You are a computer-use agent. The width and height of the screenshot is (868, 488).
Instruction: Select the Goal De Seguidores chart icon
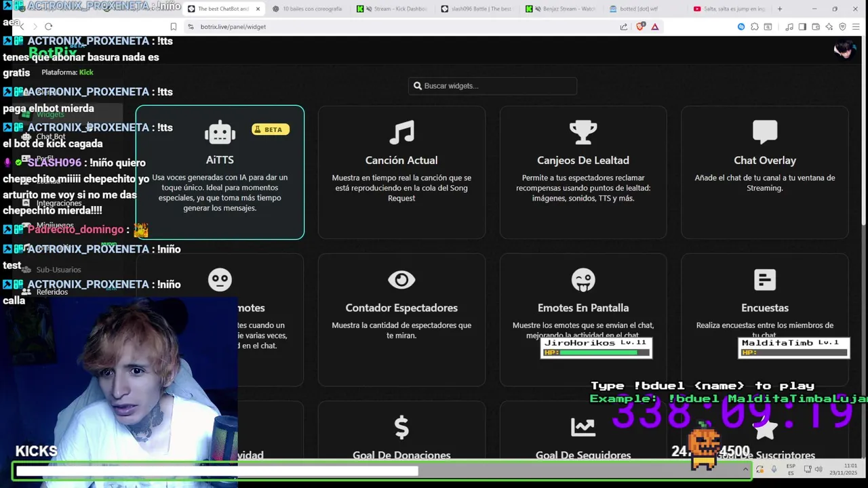point(583,427)
